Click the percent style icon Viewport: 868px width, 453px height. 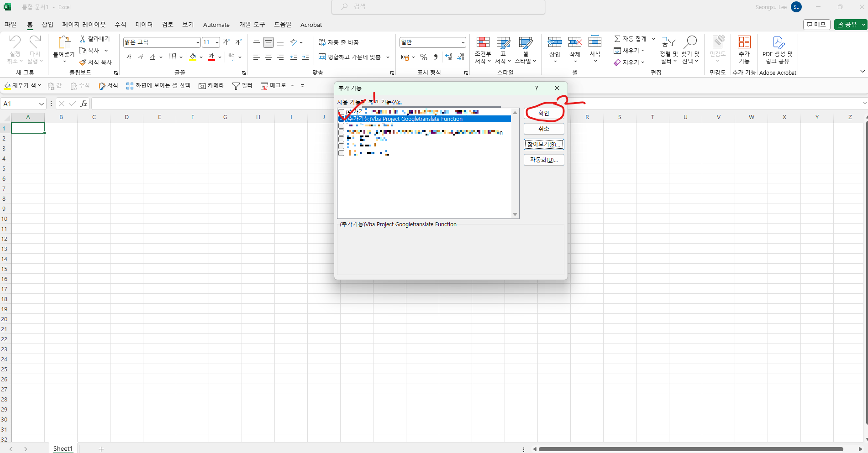[424, 57]
